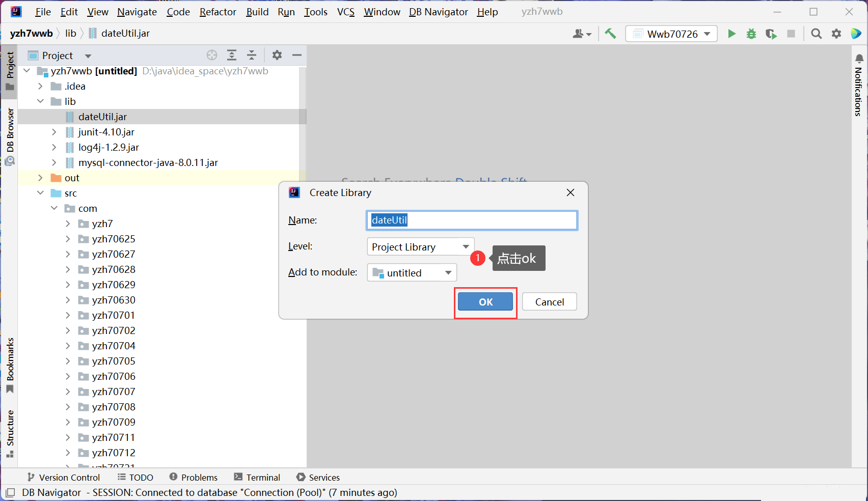Open IDE settings gear in toolbar
The height and width of the screenshot is (501, 868).
pos(836,34)
